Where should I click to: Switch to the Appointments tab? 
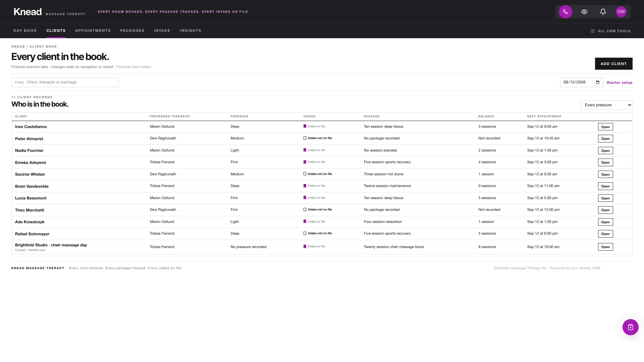click(x=93, y=31)
